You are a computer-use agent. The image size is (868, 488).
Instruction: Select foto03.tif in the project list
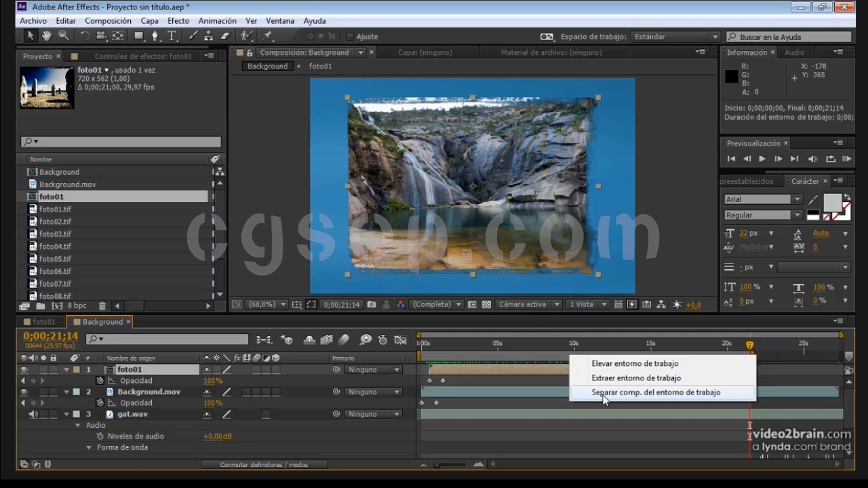click(55, 234)
